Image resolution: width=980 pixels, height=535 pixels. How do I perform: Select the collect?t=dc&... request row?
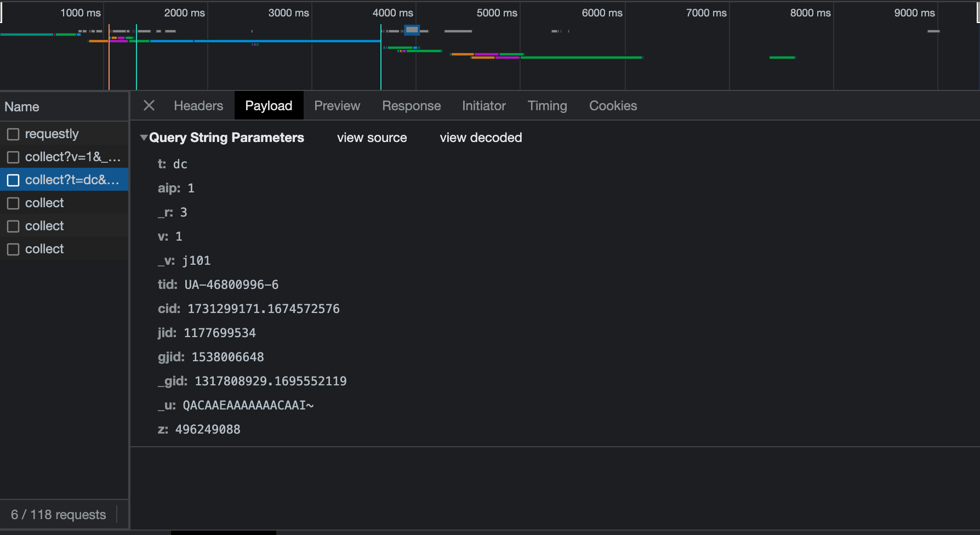pos(64,180)
